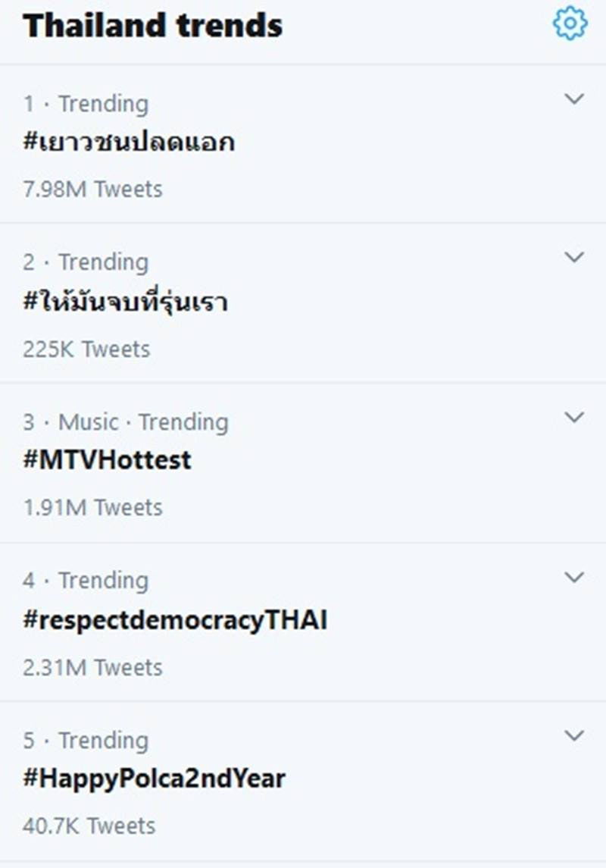Select the #respectdemocracyTHAI hashtag
The width and height of the screenshot is (606, 868).
[x=175, y=620]
